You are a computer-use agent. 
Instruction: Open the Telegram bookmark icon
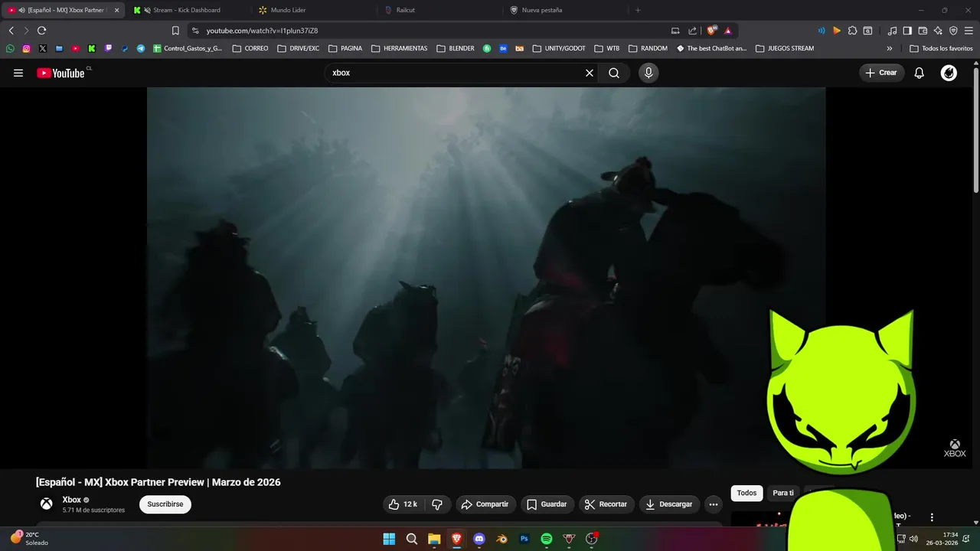[x=141, y=48]
